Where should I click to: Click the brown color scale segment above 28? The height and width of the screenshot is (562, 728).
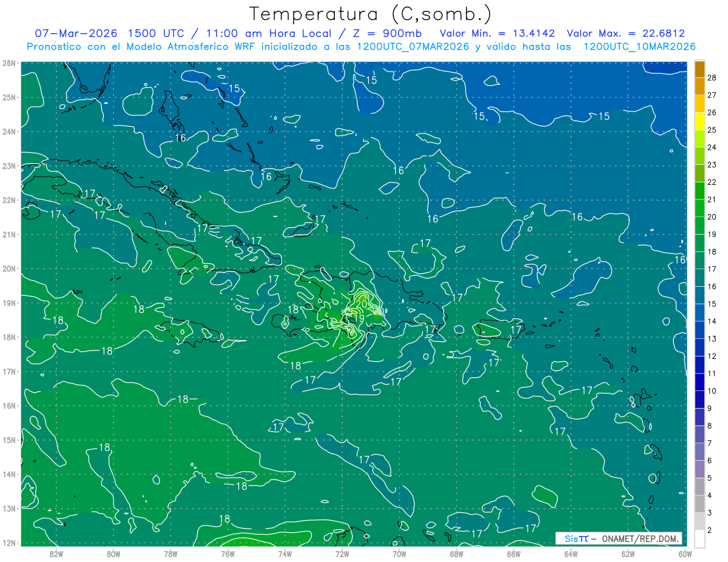(x=699, y=69)
